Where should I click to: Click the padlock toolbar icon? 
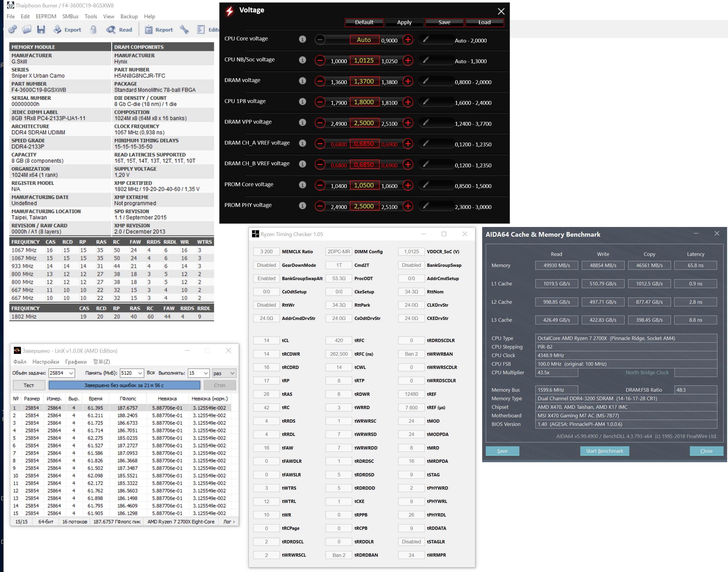[x=93, y=30]
